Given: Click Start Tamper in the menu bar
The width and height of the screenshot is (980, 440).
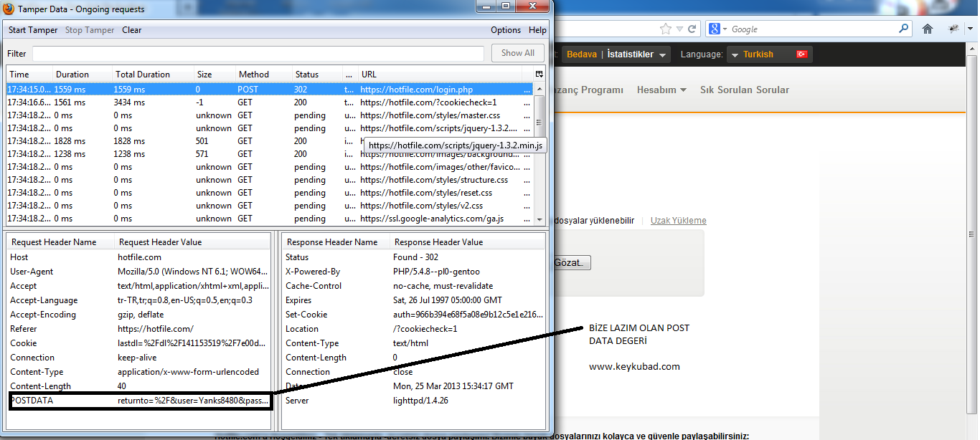Looking at the screenshot, I should click(33, 30).
